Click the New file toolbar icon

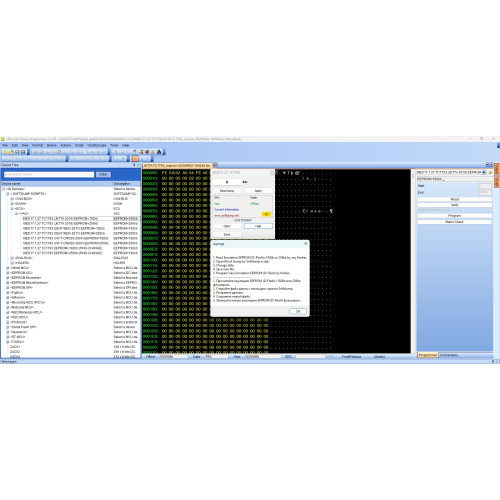point(5,152)
